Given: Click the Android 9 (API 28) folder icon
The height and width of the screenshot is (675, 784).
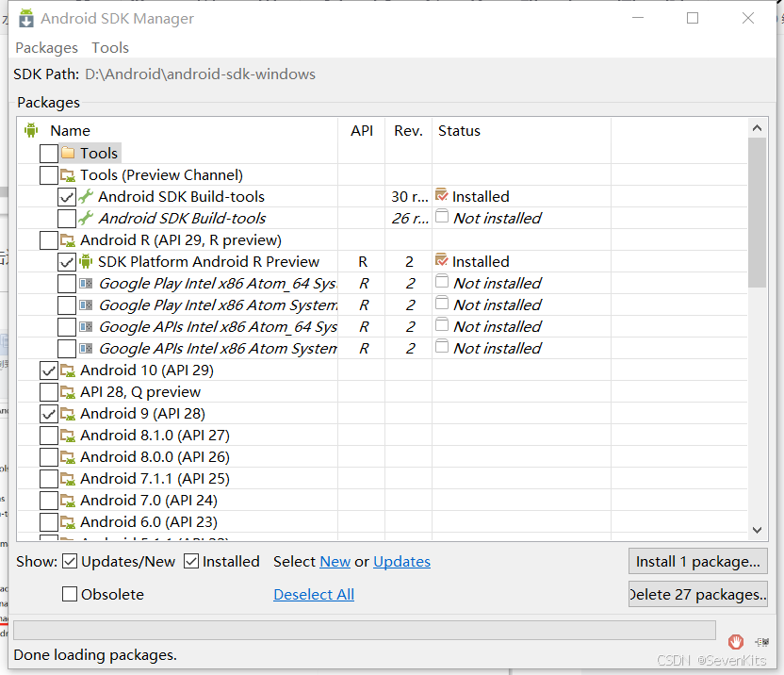Looking at the screenshot, I should point(68,413).
